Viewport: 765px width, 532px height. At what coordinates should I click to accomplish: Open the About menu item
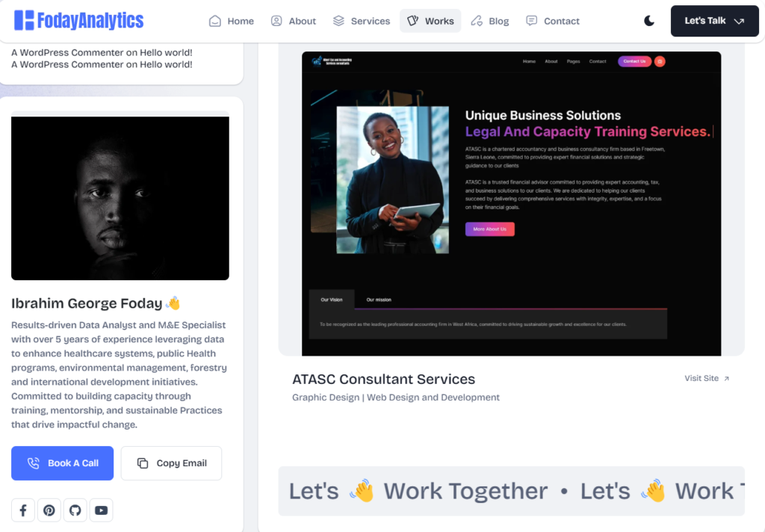[x=294, y=21]
